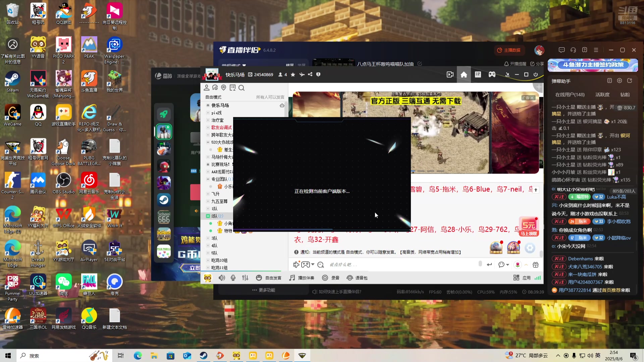Open 应用 apps menu in YY
This screenshot has width=644, height=362.
522,278
